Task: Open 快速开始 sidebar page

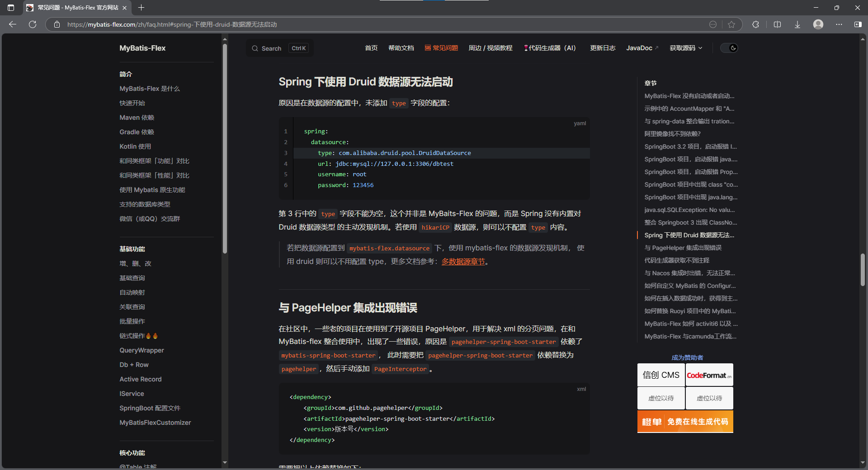Action: (x=132, y=103)
